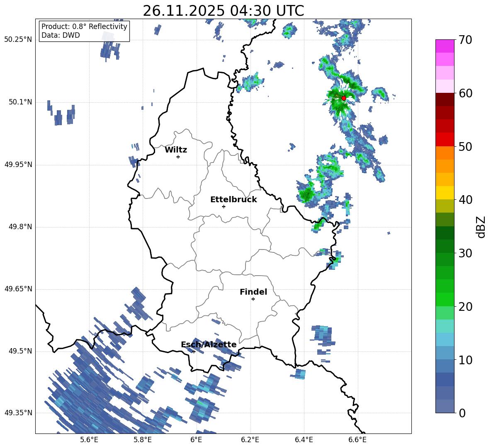Screen dimensions: 491x448
Task: Click the 50 colorbar tick label
Action: click(465, 146)
